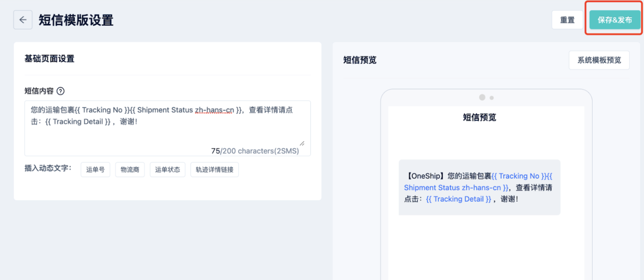Click 保存&发布 to save and publish
Image resolution: width=644 pixels, height=280 pixels.
point(615,20)
